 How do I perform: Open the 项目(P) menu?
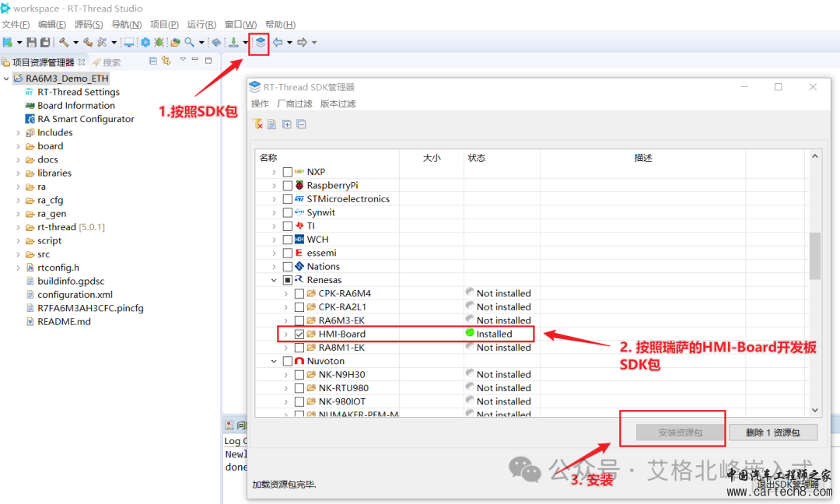[164, 25]
